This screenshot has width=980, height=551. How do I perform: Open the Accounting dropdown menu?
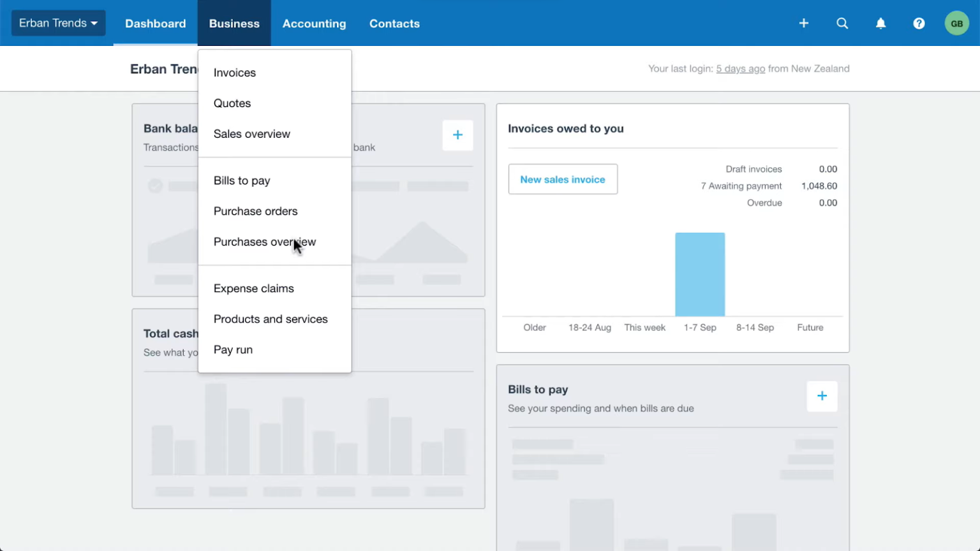click(x=314, y=23)
